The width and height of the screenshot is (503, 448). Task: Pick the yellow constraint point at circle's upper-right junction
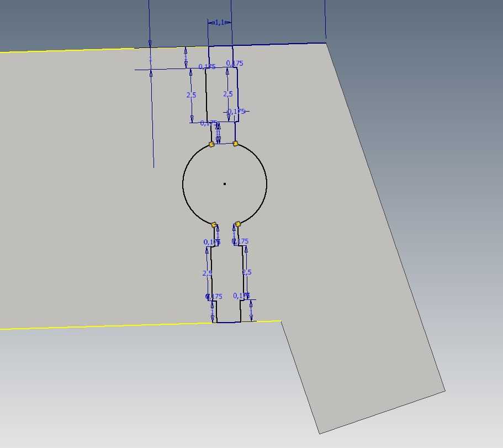coord(235,143)
